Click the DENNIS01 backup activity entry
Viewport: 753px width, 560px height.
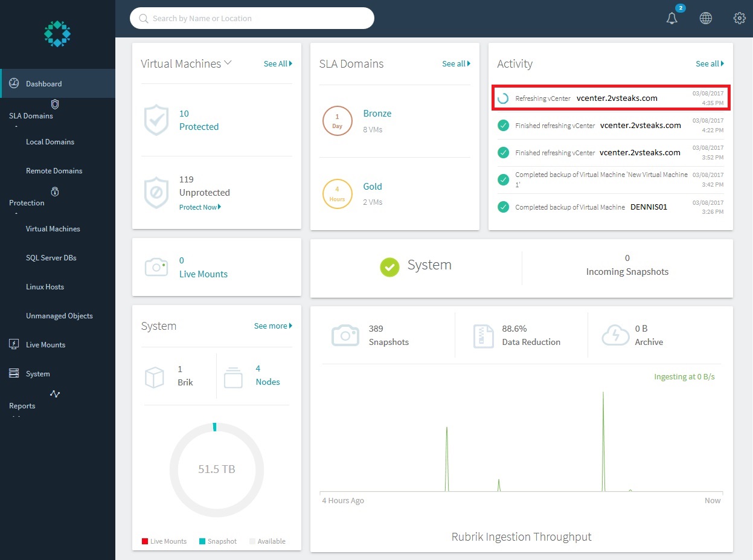coord(610,207)
